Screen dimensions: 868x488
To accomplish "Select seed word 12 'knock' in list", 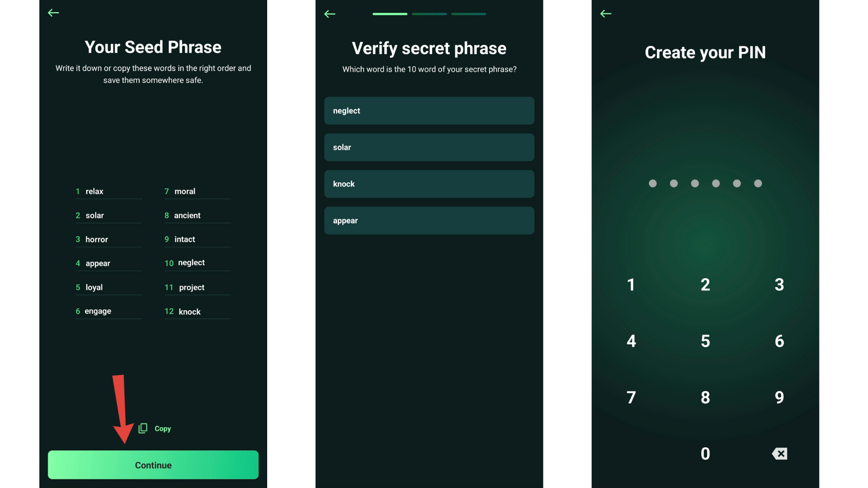I will pyautogui.click(x=198, y=311).
